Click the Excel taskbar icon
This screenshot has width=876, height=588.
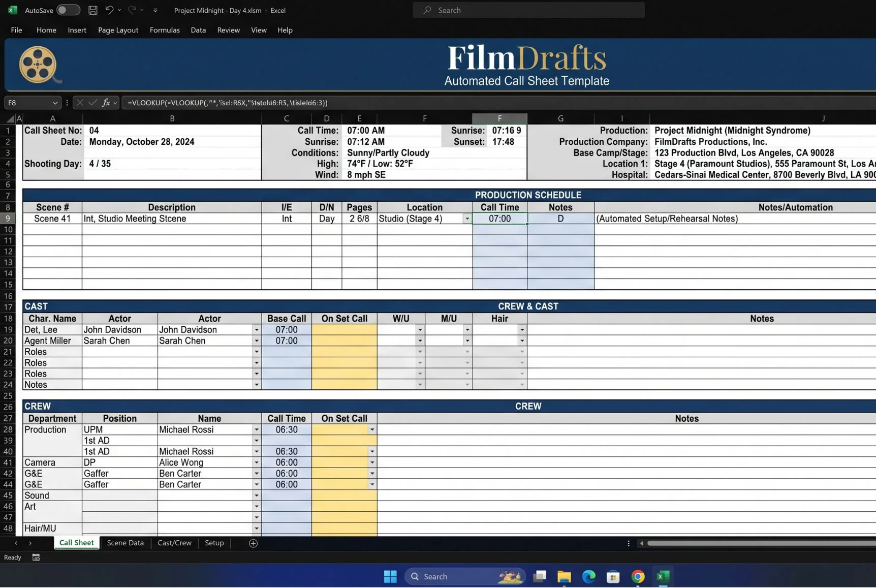[x=663, y=576]
